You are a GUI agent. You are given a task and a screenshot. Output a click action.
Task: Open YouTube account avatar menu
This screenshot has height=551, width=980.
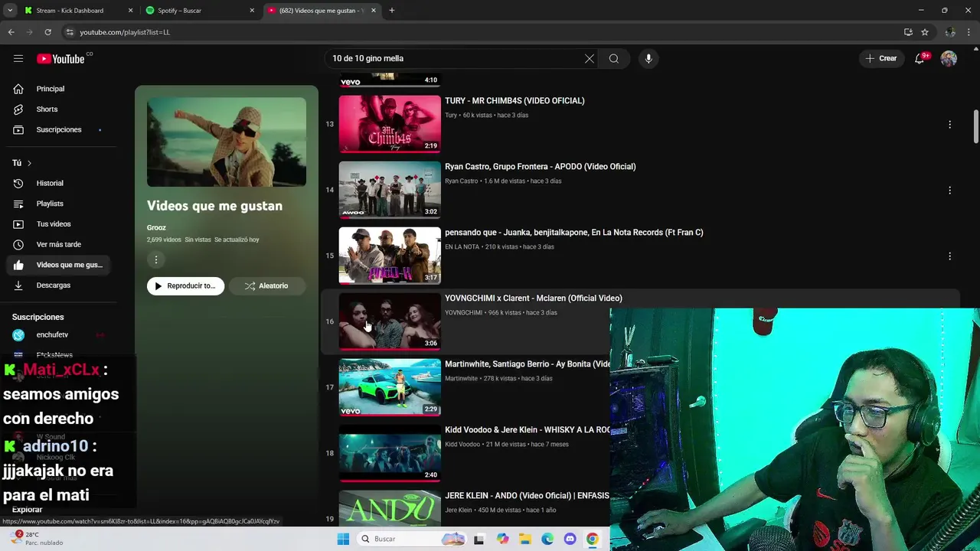pos(949,58)
